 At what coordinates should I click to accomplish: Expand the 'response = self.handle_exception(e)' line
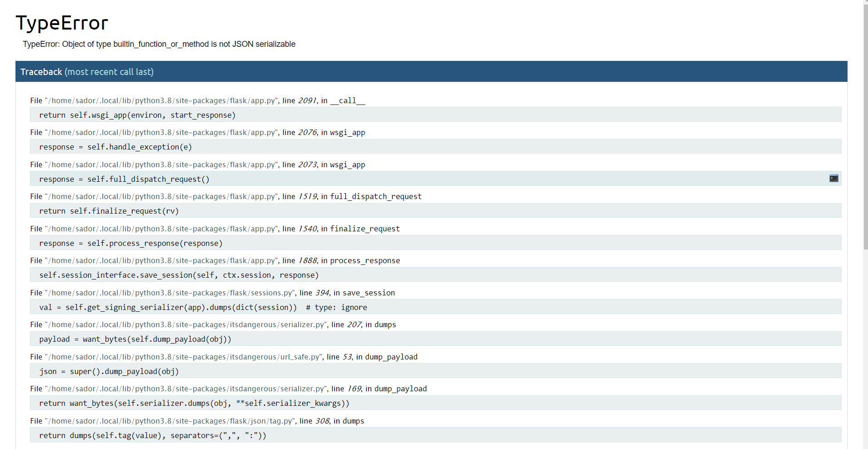(435, 147)
